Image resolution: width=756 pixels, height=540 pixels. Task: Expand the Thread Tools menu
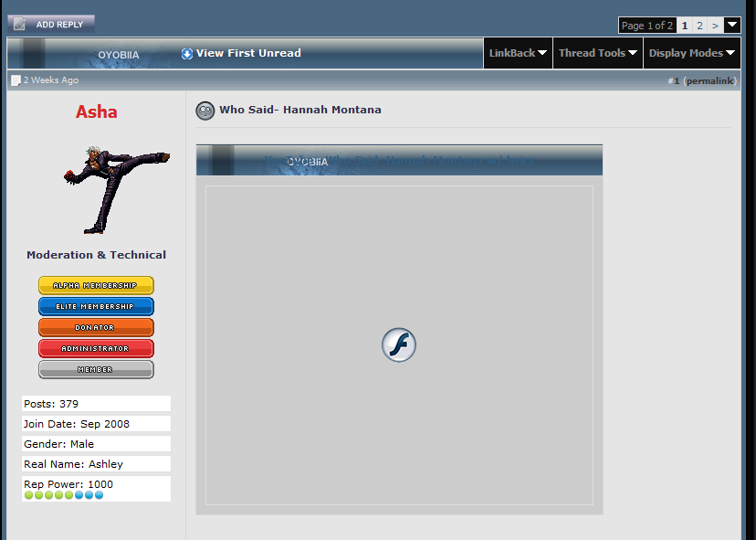click(598, 53)
